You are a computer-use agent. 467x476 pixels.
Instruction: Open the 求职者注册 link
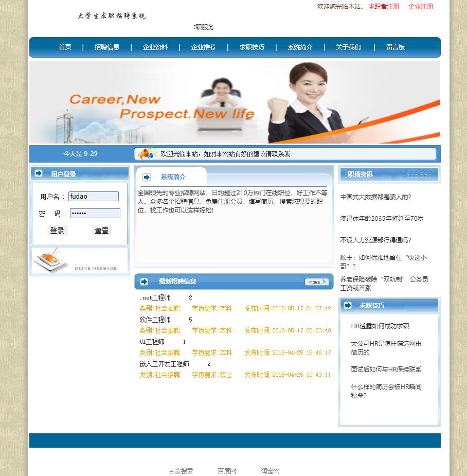pyautogui.click(x=384, y=7)
